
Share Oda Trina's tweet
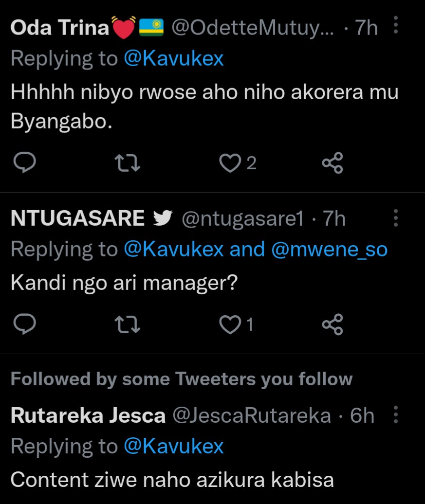(333, 163)
